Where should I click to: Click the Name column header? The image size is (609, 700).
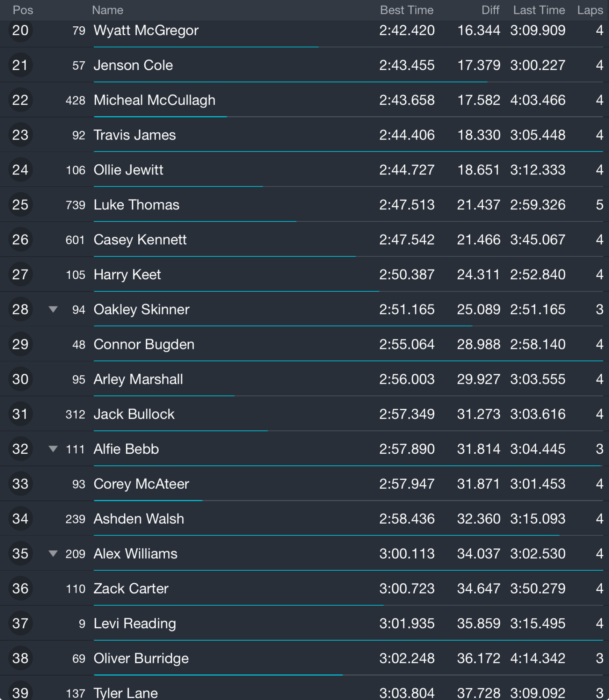[x=108, y=10]
